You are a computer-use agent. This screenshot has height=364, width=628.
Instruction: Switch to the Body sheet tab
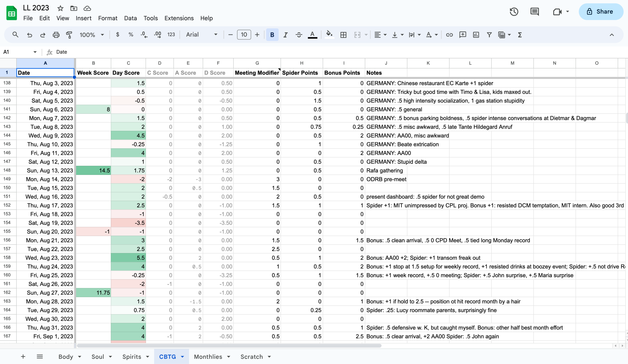click(x=66, y=357)
